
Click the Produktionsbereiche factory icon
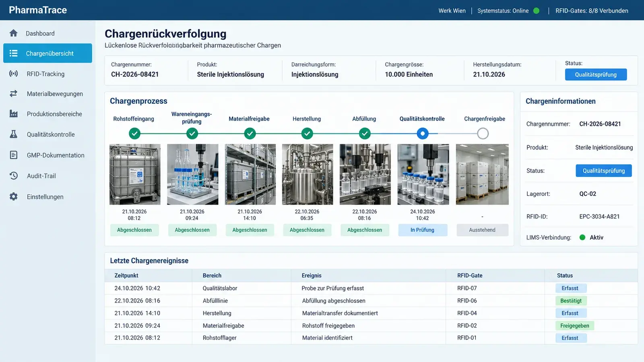click(13, 114)
